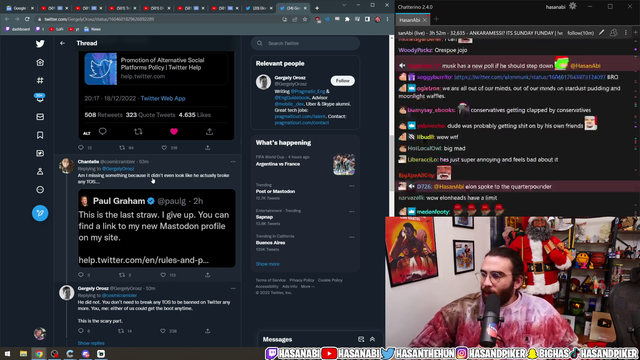
Task: Open ALT image description badge
Action: (x=87, y=133)
